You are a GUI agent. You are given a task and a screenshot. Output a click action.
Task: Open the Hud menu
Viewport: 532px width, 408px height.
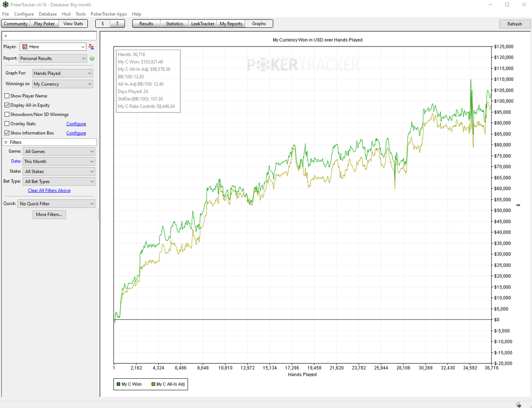pos(66,14)
